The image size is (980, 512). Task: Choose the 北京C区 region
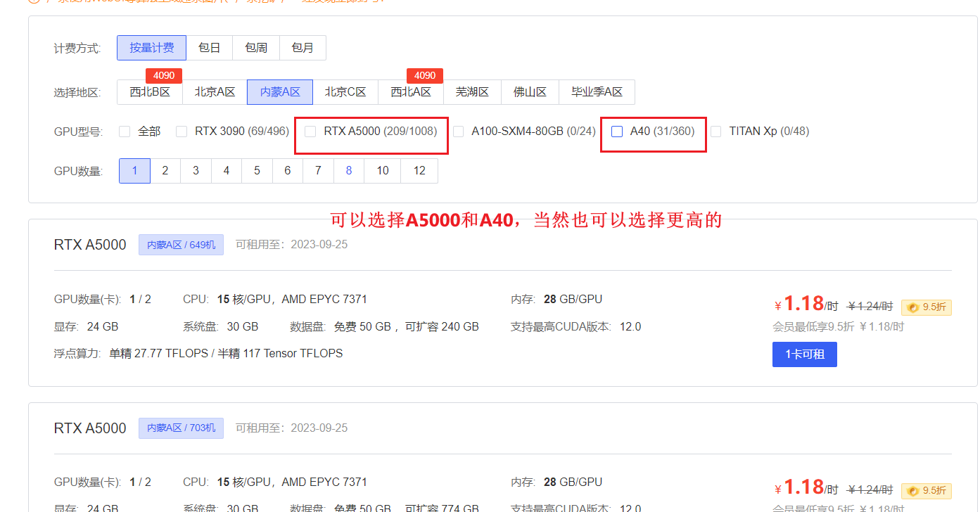(345, 92)
